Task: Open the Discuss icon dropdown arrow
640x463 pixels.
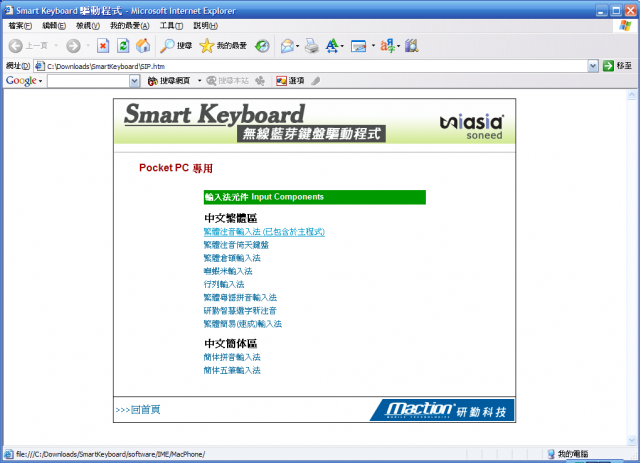Action: (373, 46)
